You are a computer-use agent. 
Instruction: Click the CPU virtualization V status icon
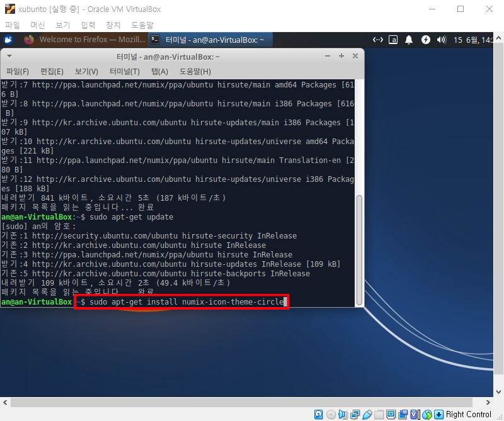pyautogui.click(x=415, y=414)
